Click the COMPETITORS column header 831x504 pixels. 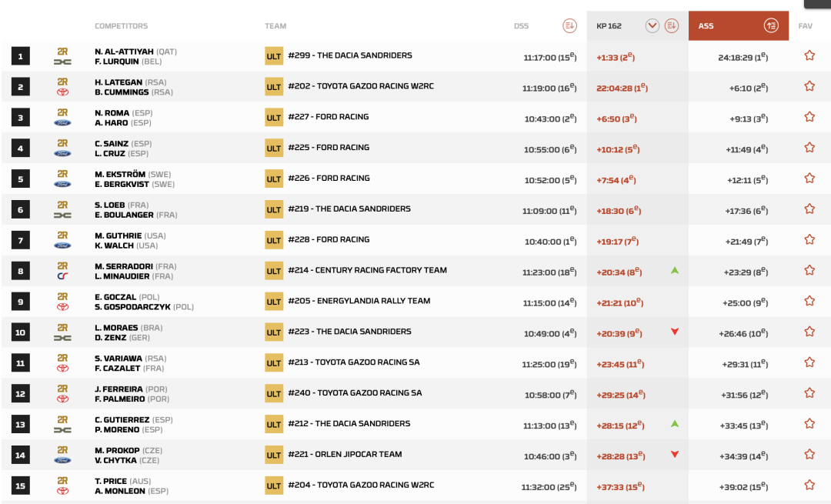tap(122, 26)
